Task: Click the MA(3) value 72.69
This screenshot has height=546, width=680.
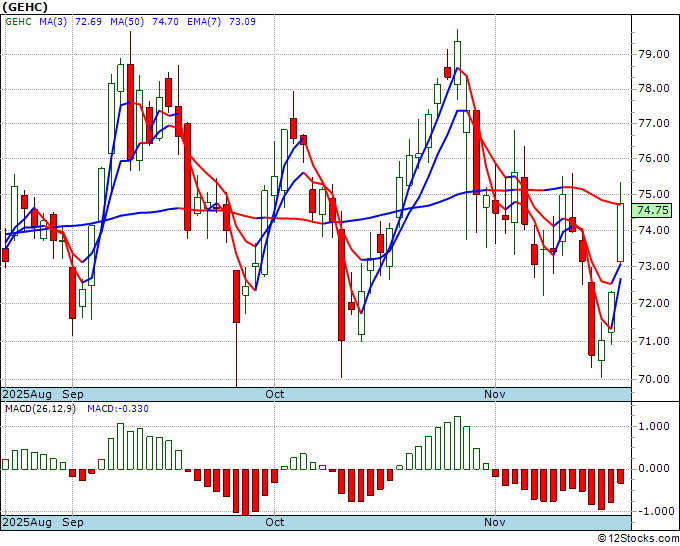Action: (88, 22)
